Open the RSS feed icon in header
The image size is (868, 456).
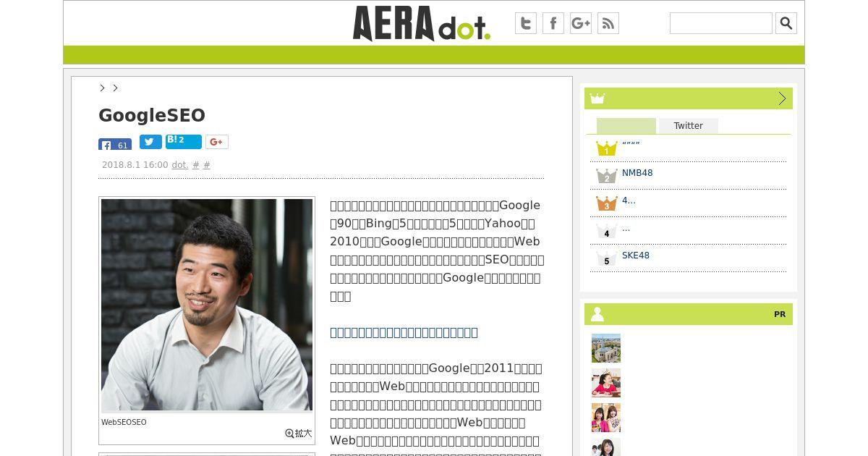point(608,23)
